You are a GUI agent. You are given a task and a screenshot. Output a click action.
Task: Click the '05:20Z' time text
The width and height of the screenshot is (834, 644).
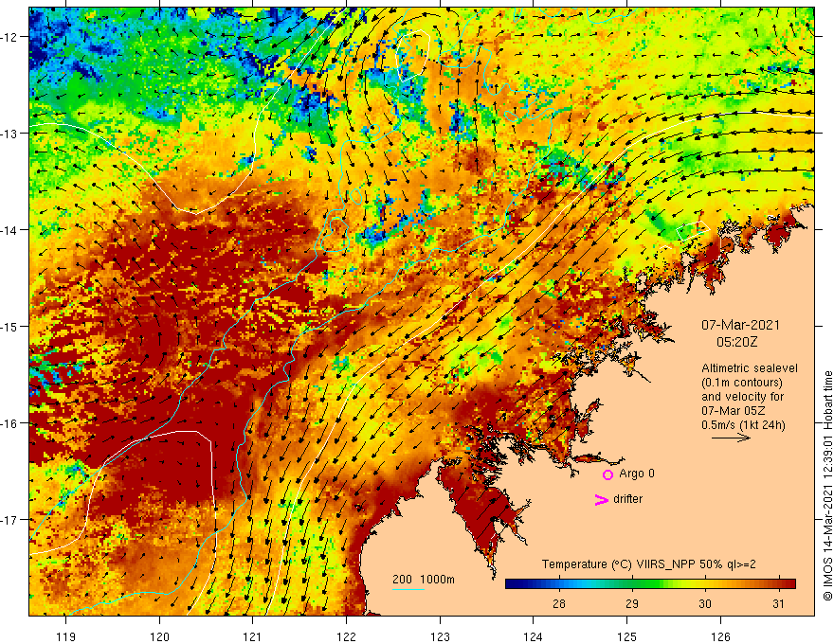coord(736,342)
